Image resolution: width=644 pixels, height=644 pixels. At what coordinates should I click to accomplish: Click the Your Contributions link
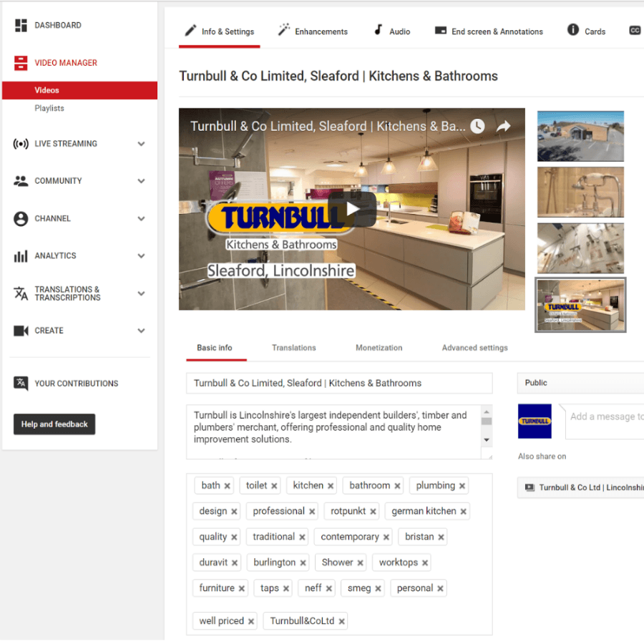pos(77,384)
